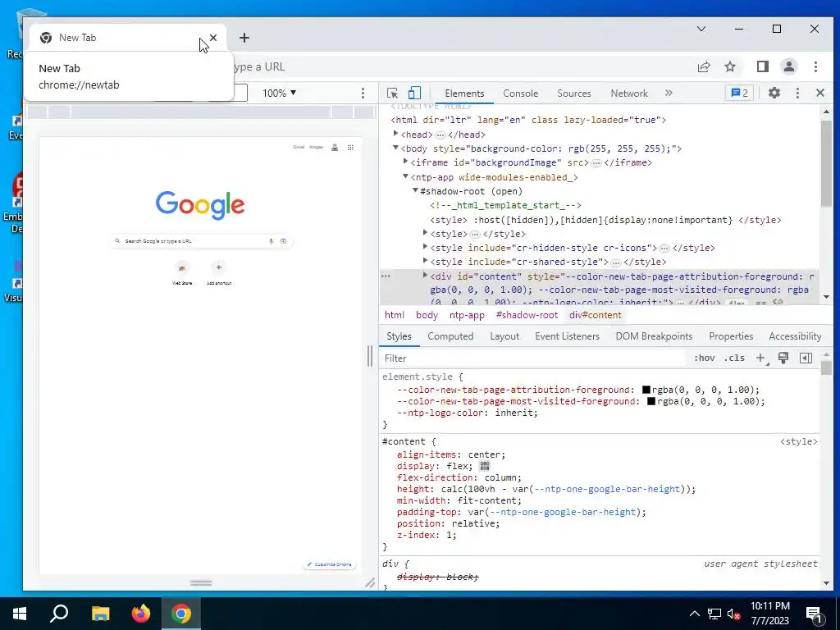Open a new browser tab with plus button
The height and width of the screenshot is (630, 840).
pos(244,38)
